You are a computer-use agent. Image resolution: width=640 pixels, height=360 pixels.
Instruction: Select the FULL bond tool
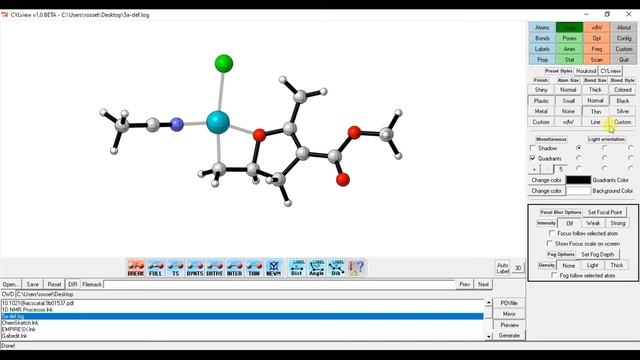point(156,268)
